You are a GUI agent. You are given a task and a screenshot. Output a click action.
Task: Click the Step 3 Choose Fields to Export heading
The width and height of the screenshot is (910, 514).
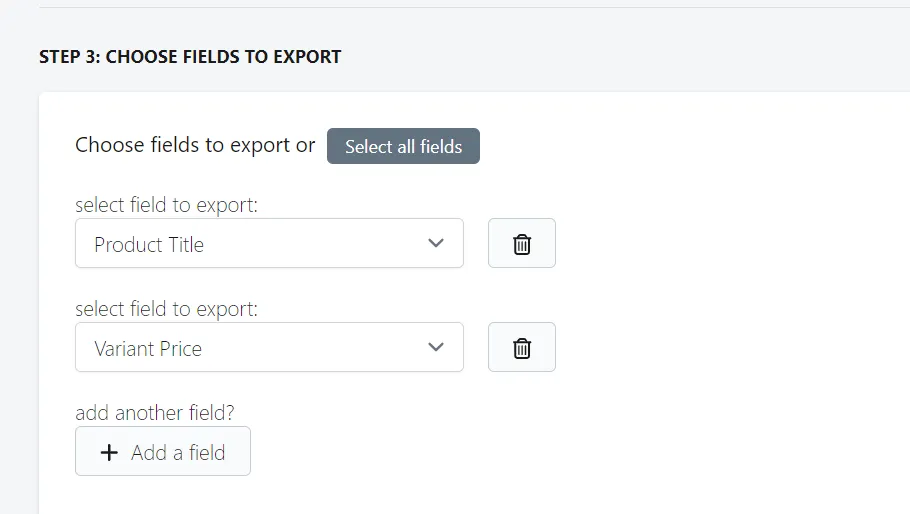[x=190, y=57]
